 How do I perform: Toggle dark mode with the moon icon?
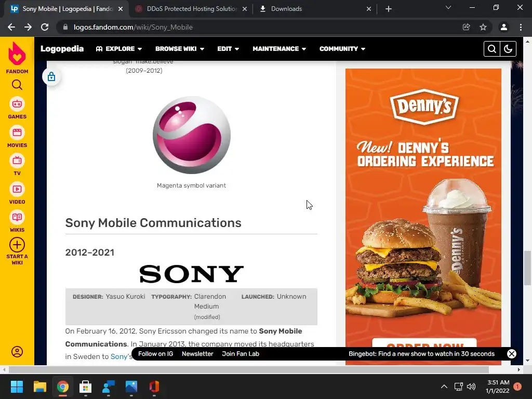[508, 49]
